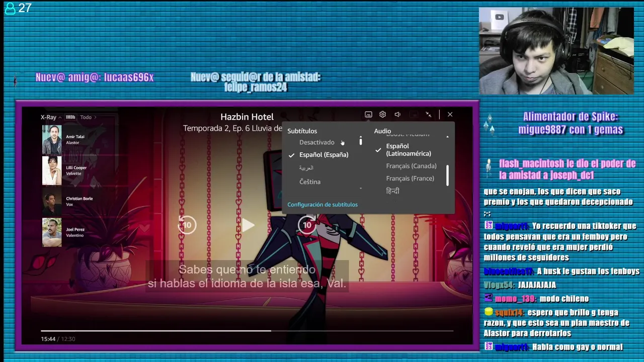The height and width of the screenshot is (362, 644).
Task: Expand X-Ray Todo view
Action: (88, 117)
